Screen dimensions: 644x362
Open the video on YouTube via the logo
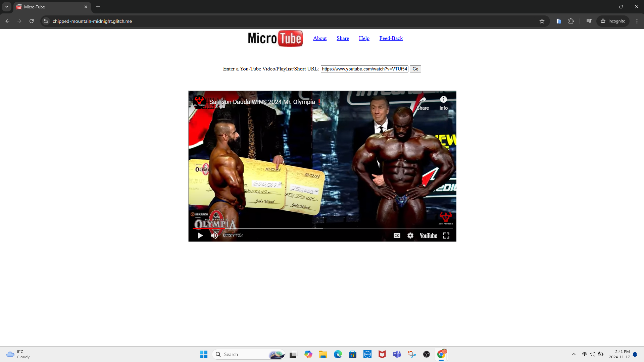click(429, 236)
